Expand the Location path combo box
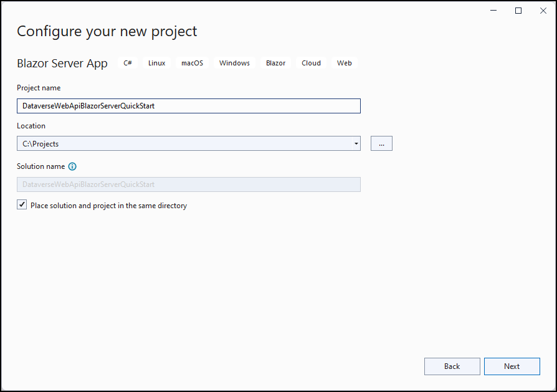The image size is (557, 392). [356, 143]
